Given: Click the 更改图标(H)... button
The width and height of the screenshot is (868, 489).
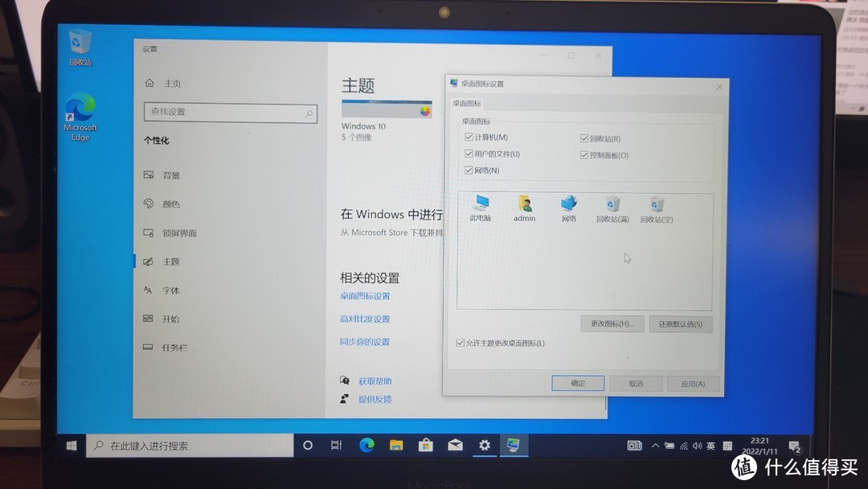Looking at the screenshot, I should pos(612,323).
